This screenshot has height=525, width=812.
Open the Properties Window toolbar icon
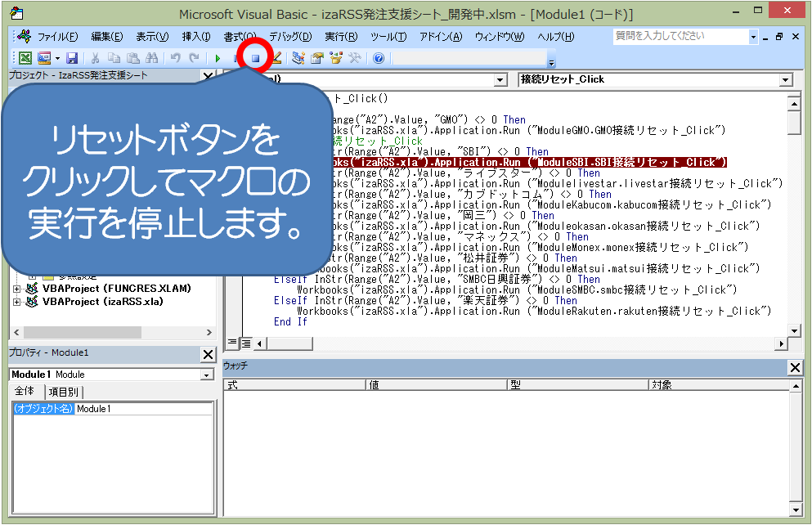tap(317, 58)
